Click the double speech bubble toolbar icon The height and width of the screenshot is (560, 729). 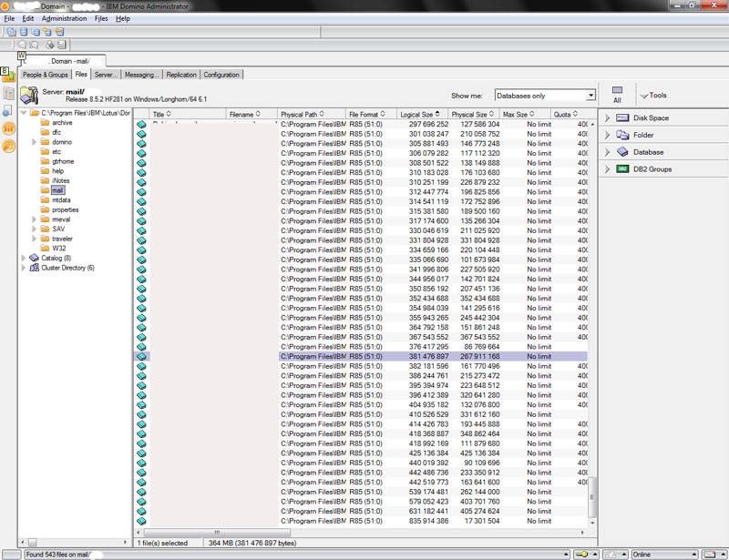[x=34, y=45]
